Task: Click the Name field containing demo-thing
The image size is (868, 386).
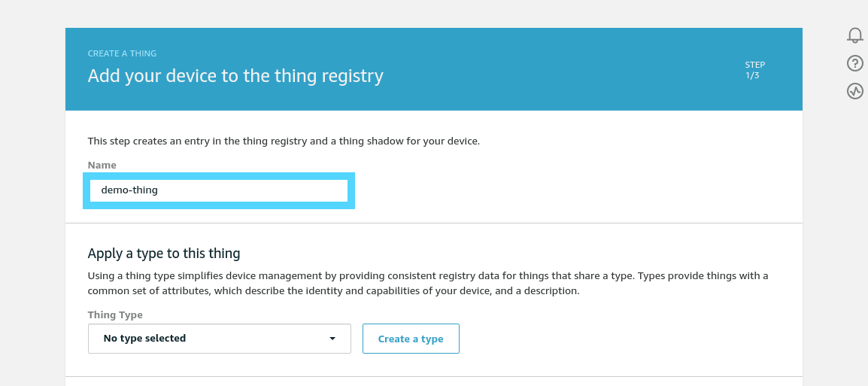Action: click(218, 190)
